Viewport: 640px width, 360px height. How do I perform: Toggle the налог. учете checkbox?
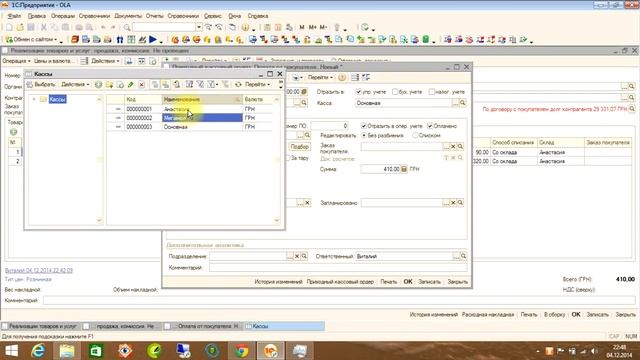tap(431, 92)
